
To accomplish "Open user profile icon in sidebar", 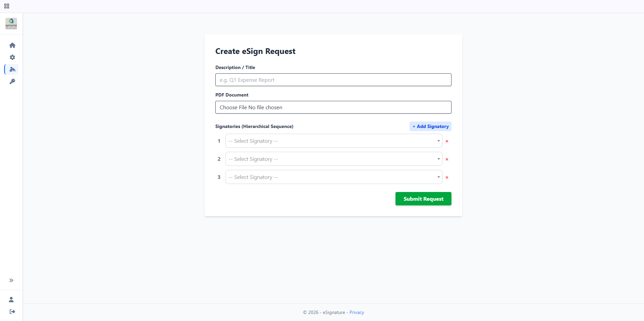I will click(x=11, y=300).
